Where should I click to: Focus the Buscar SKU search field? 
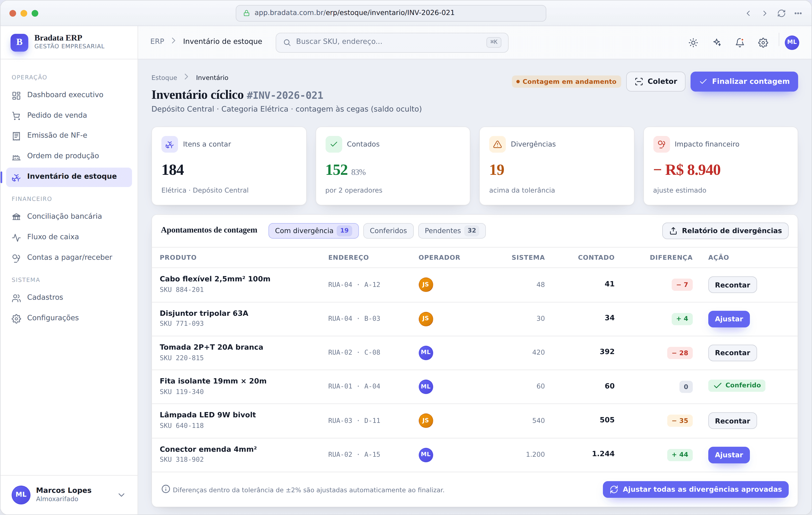(x=392, y=42)
